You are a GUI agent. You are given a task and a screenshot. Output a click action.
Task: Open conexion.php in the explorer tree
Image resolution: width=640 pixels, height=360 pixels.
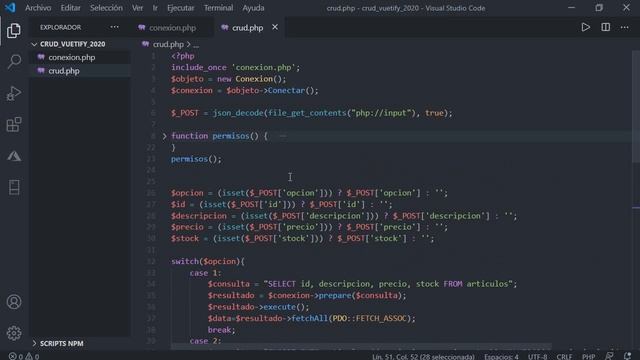click(72, 58)
